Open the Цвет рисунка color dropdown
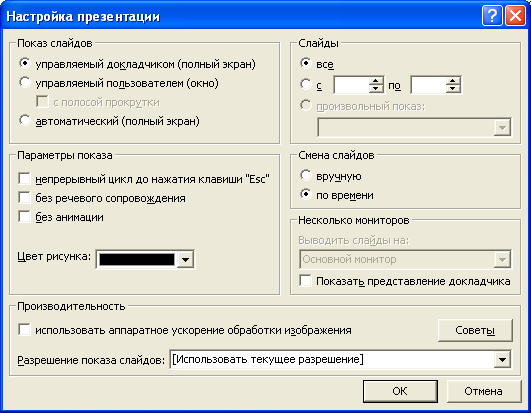 (185, 260)
